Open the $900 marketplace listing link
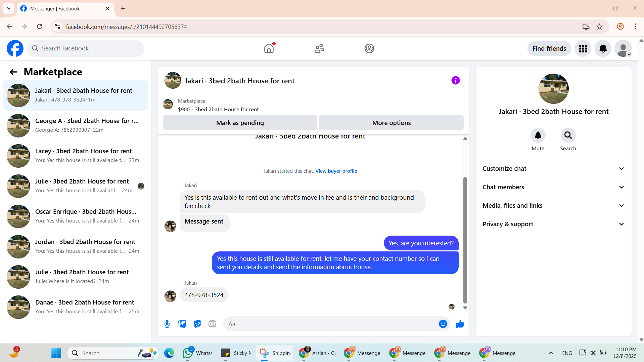This screenshot has width=644, height=362. click(x=218, y=110)
